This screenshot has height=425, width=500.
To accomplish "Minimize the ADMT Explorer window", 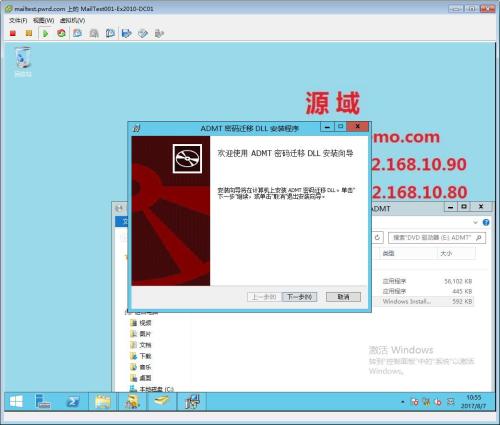I will pyautogui.click(x=451, y=207).
